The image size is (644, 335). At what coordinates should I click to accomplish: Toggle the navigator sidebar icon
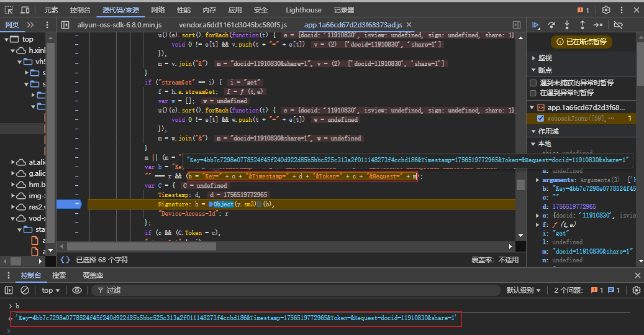65,25
